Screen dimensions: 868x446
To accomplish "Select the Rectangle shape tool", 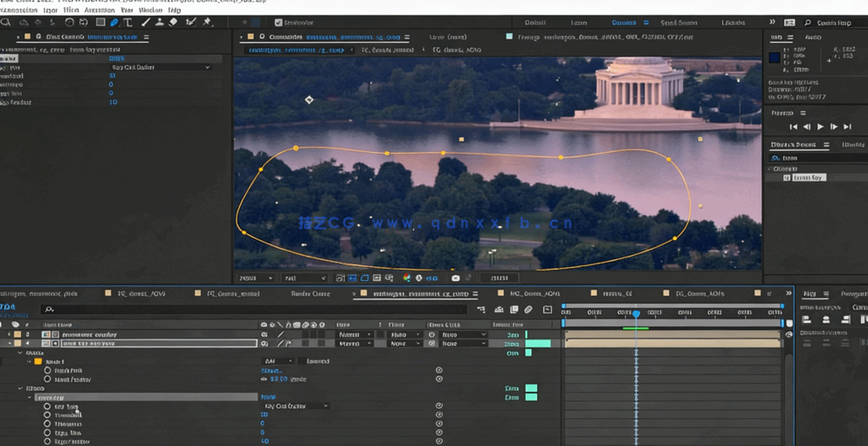I will [x=100, y=23].
